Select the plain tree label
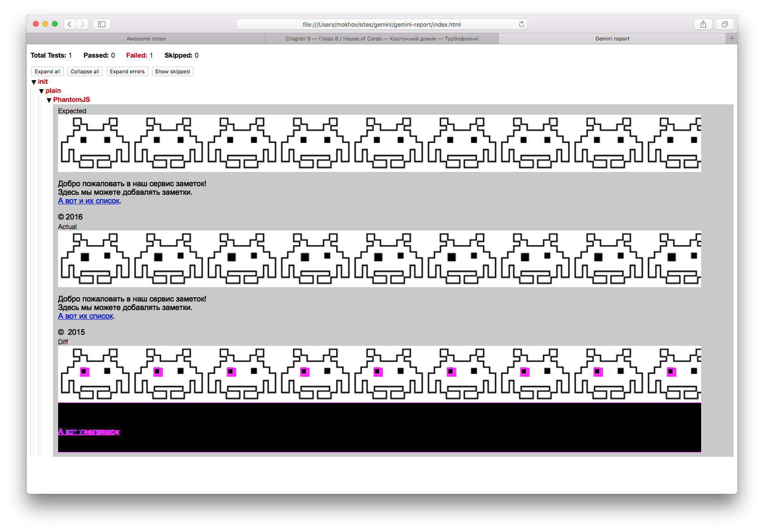764x532 pixels. pos(53,90)
